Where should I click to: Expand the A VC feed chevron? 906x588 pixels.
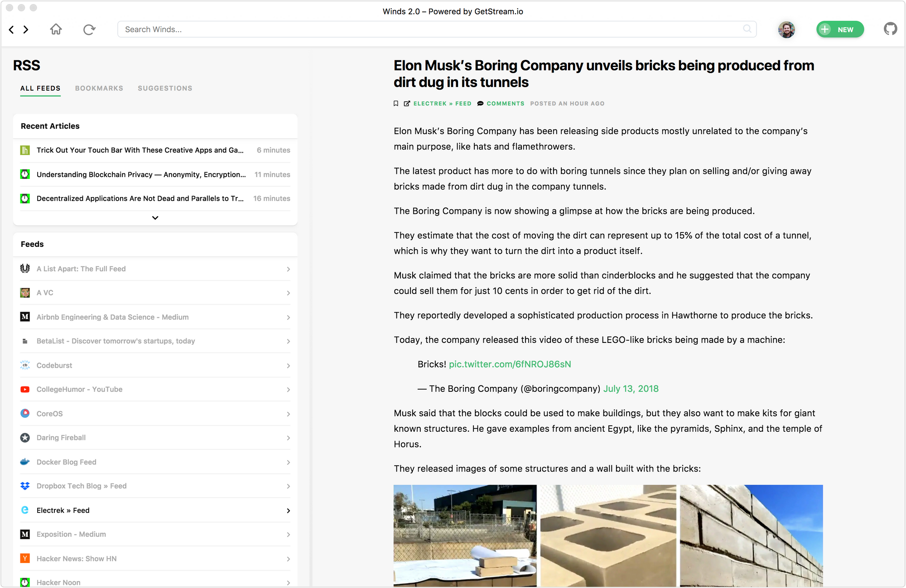pos(289,293)
